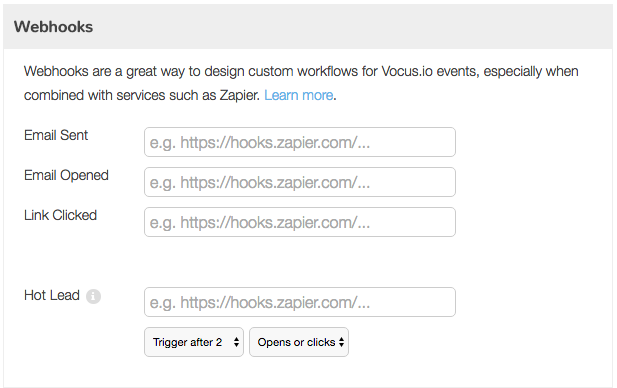Open the Trigger after 2 dropdown
Viewport: 617px width, 388px height.
point(194,342)
